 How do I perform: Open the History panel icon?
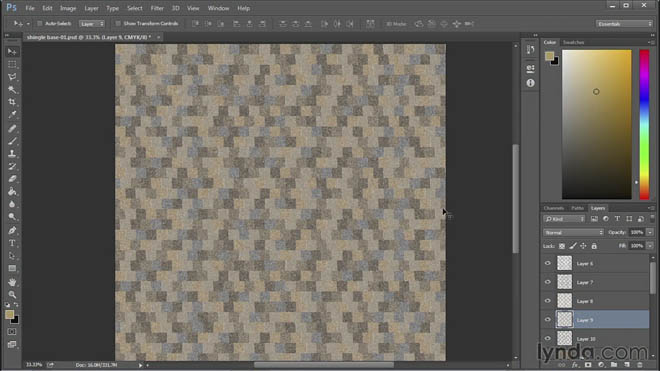click(x=530, y=50)
